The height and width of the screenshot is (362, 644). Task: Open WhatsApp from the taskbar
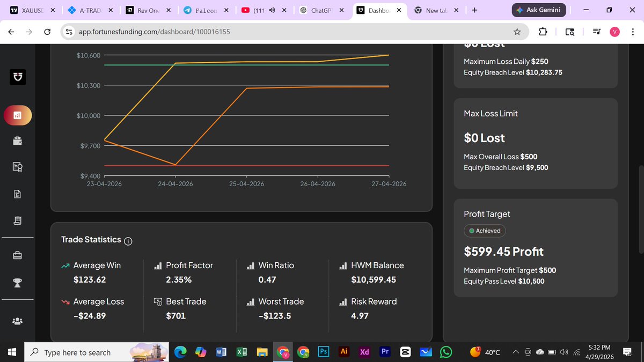point(446,352)
